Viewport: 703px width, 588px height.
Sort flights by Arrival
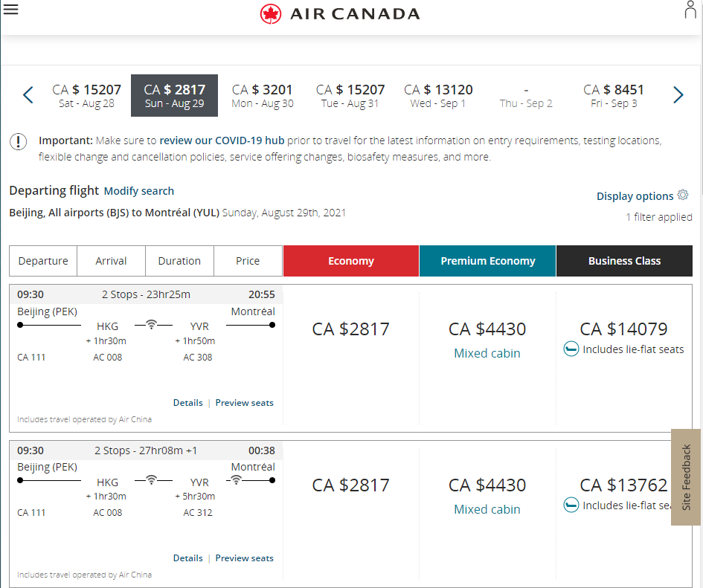tap(111, 261)
